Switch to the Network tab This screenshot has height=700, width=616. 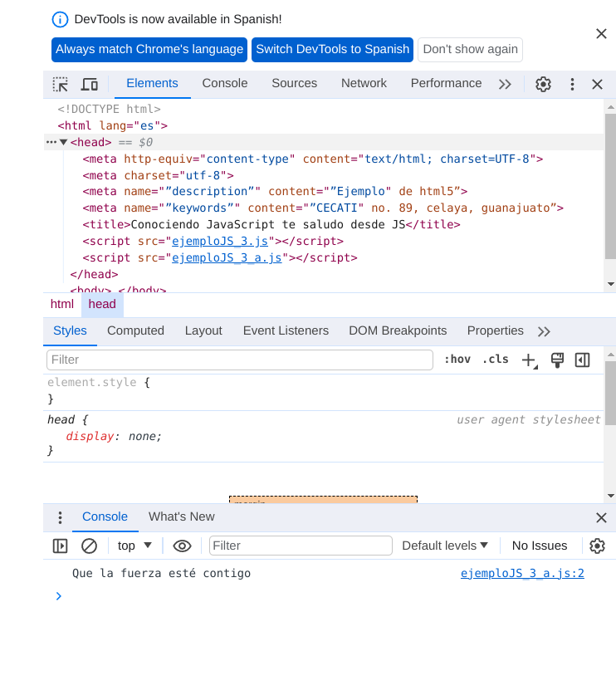point(364,84)
